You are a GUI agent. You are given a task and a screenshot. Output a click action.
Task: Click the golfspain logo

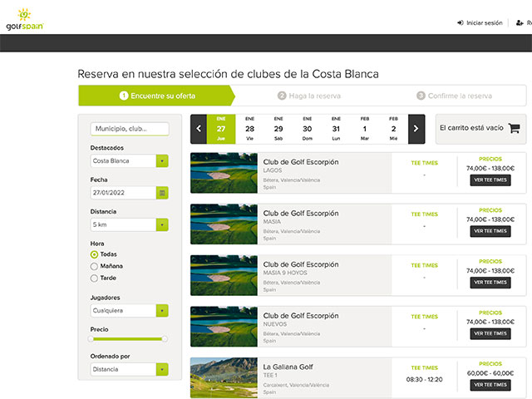25,19
